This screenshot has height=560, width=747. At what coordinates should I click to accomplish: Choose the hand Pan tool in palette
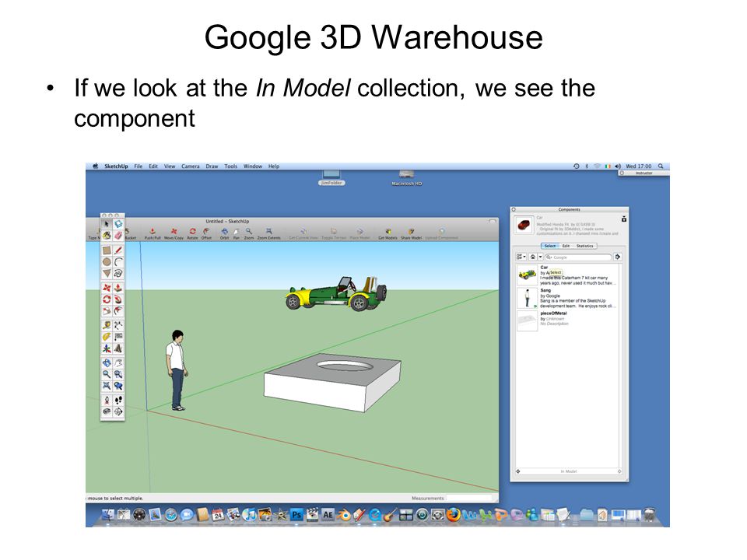(118, 363)
